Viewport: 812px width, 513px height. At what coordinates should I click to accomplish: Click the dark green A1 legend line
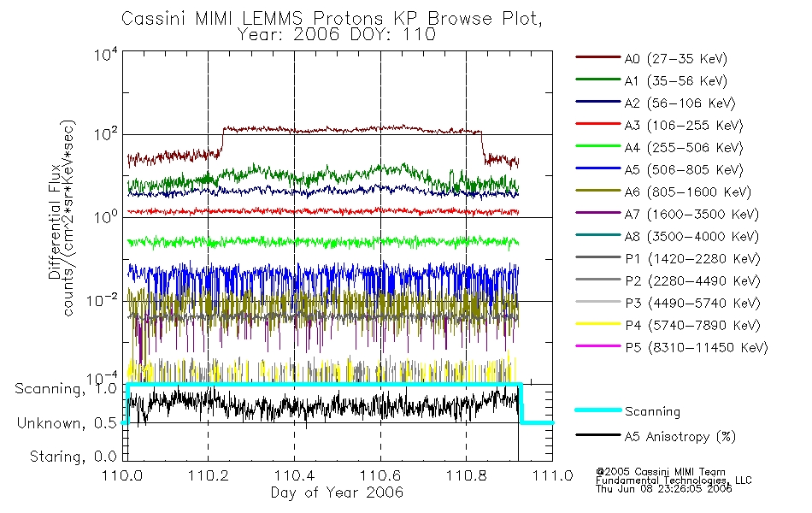point(598,80)
